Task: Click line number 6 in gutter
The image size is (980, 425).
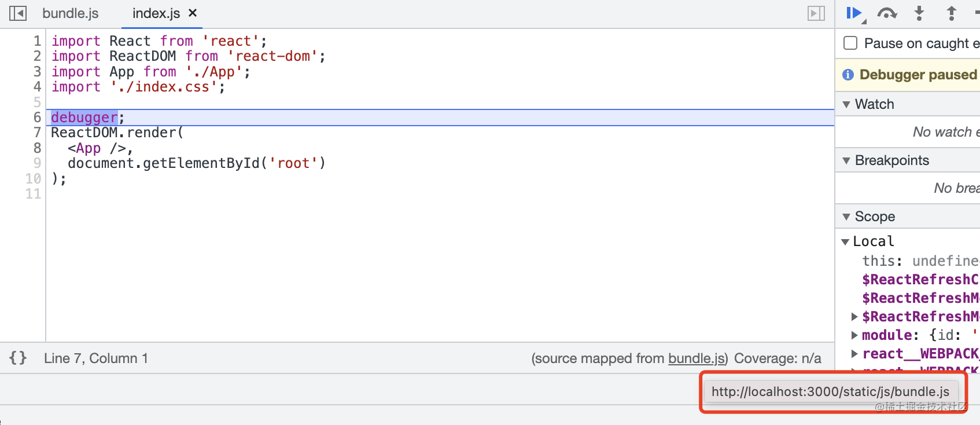Action: (37, 118)
